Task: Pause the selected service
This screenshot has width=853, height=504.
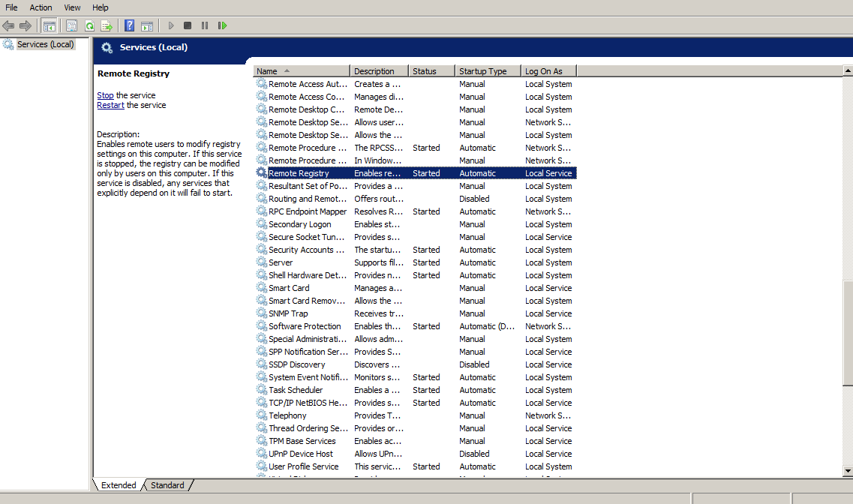Action: 205,25
